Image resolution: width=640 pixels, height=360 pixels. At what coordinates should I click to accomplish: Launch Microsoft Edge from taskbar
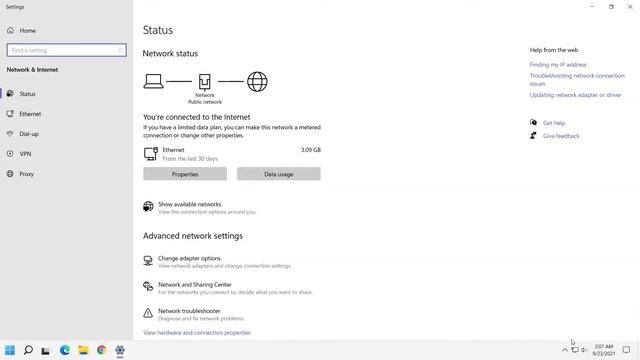(64, 350)
